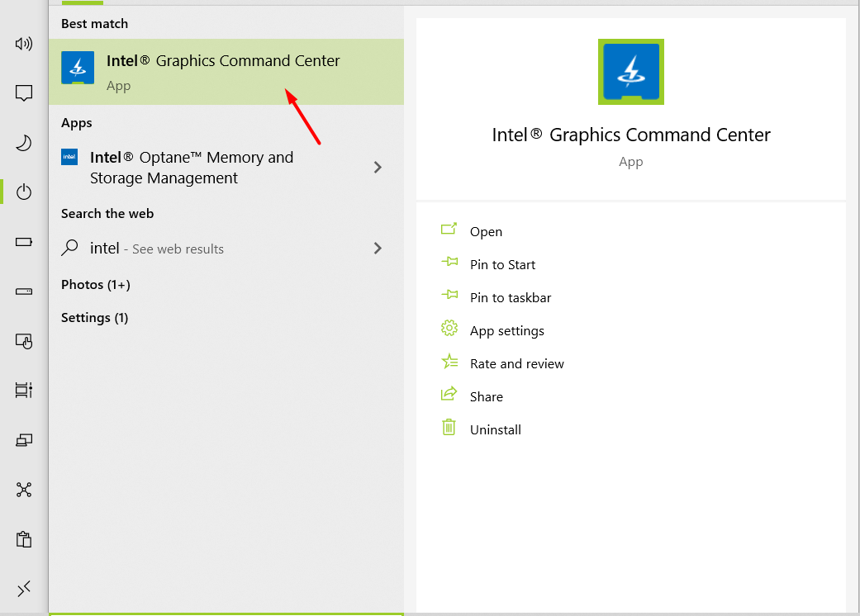This screenshot has width=860, height=616.
Task: Select the multitasking layout icon in sidebar
Action: click(x=24, y=391)
